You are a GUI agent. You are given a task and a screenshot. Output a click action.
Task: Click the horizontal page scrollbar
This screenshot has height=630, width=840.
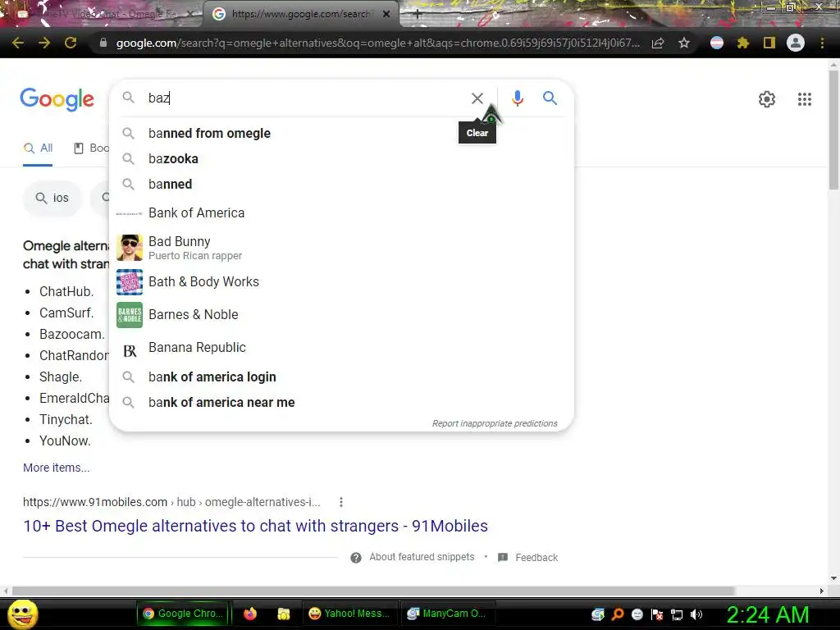373,591
